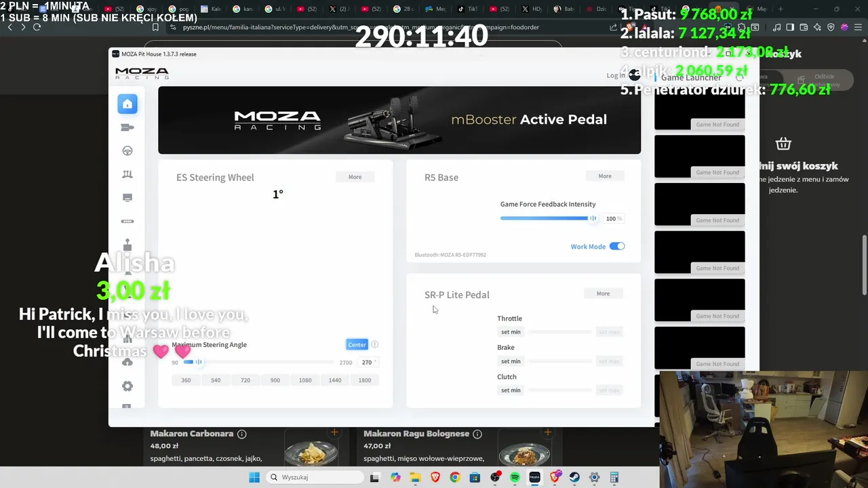Open Microsoft Store from the taskbar
This screenshot has width=868, height=488.
coord(475,477)
